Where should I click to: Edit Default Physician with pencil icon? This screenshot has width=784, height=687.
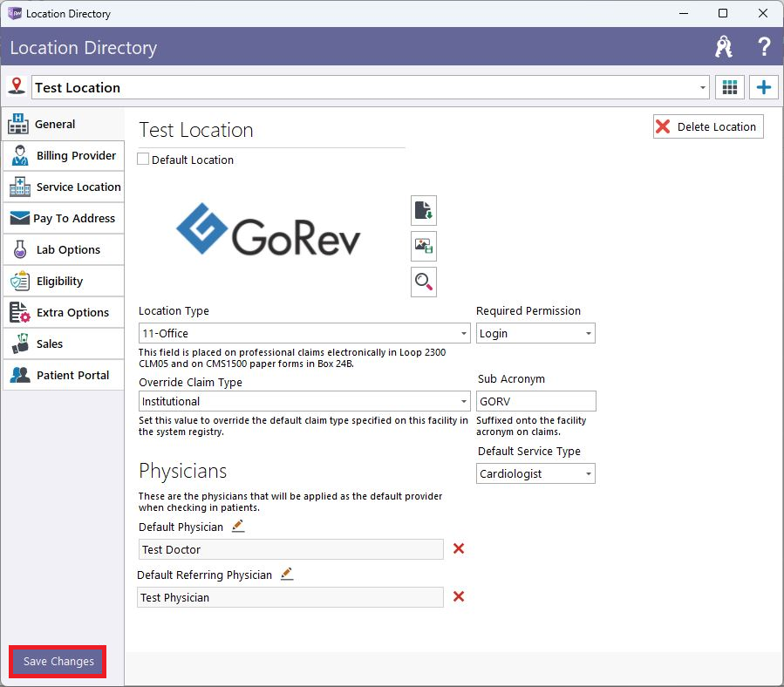coord(238,526)
